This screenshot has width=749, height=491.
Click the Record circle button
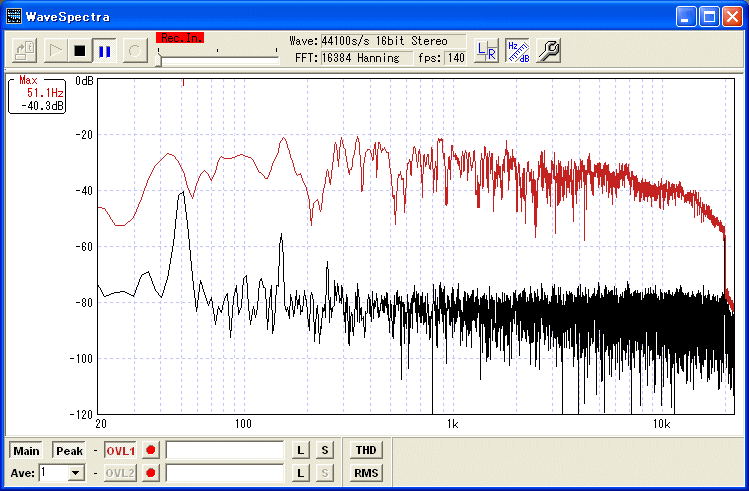tap(134, 50)
